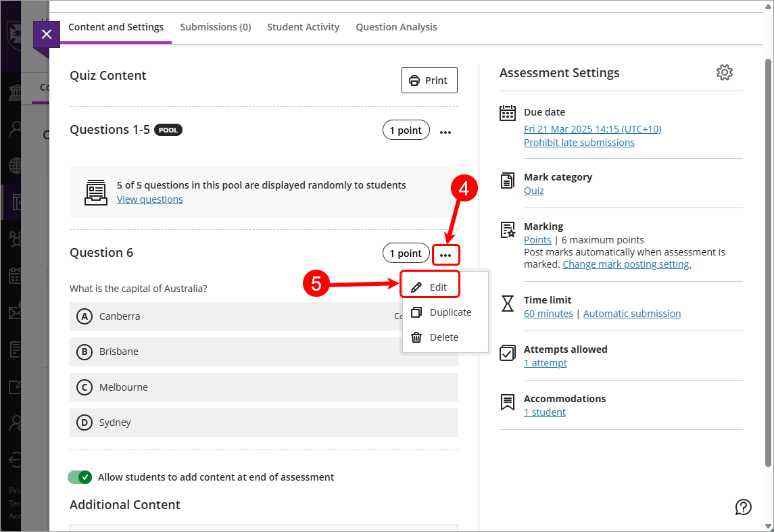This screenshot has height=532, width=774.
Task: Choose Duplicate from the question menu
Action: [445, 312]
